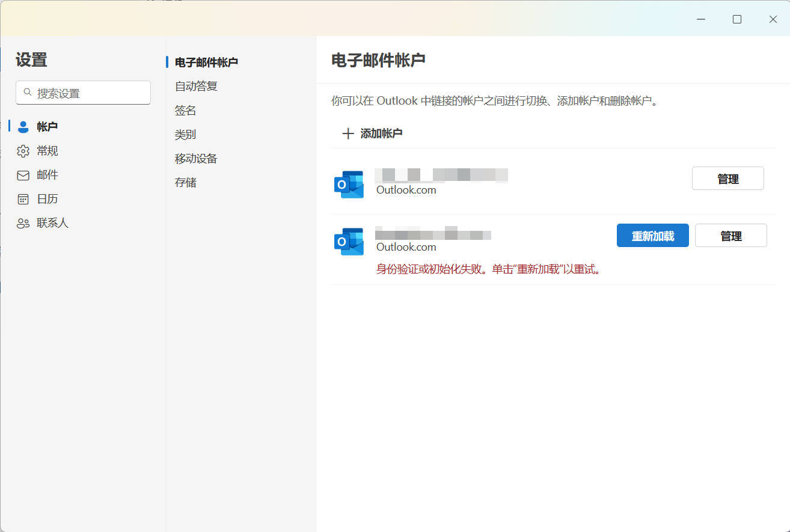Click 管理 next to the 重新加载 button
The width and height of the screenshot is (790, 532).
coord(731,236)
